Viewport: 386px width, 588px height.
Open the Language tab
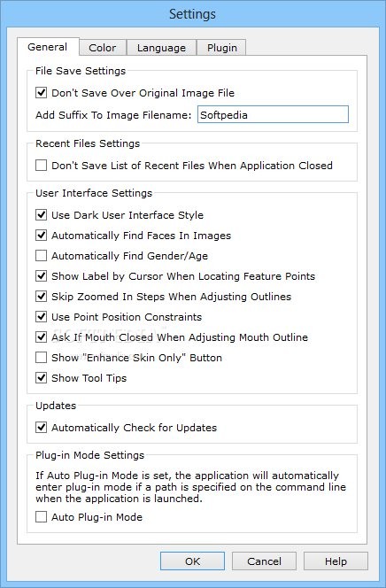(x=161, y=48)
